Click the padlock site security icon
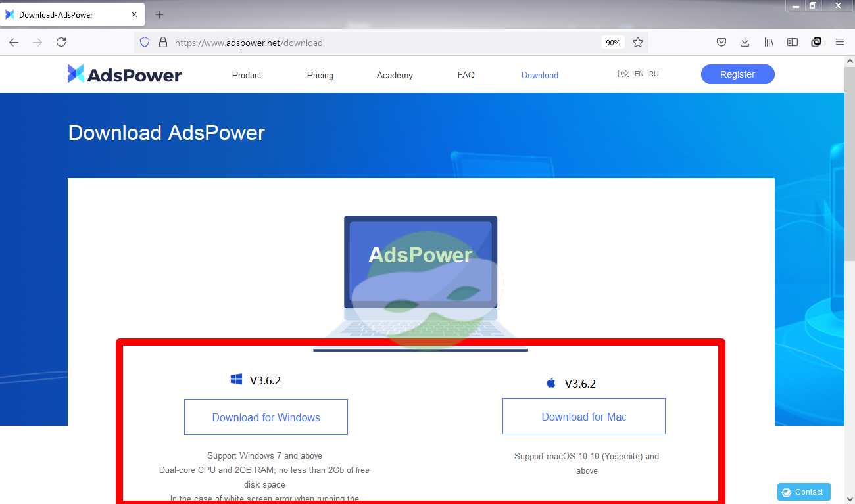Screen dimensions: 855x504 point(163,42)
